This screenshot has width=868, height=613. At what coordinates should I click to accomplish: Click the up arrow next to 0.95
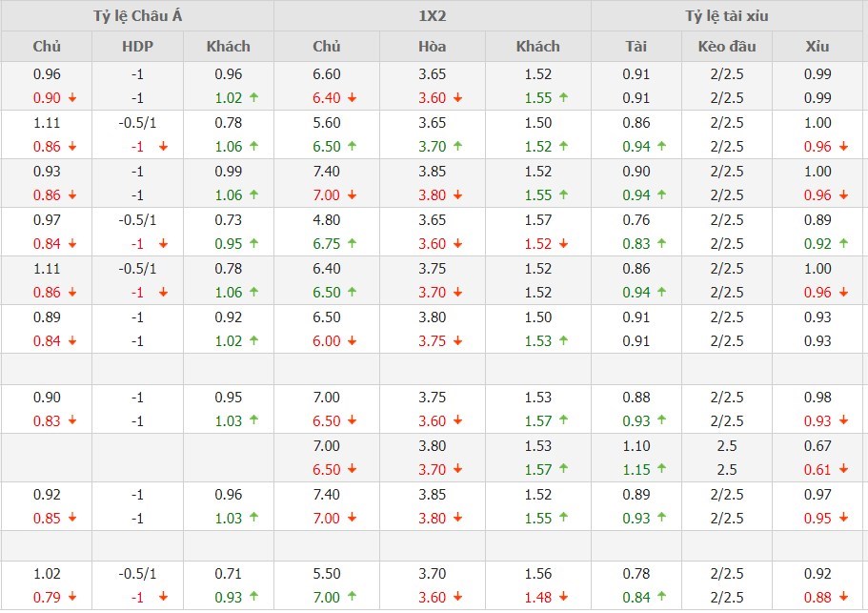252,244
